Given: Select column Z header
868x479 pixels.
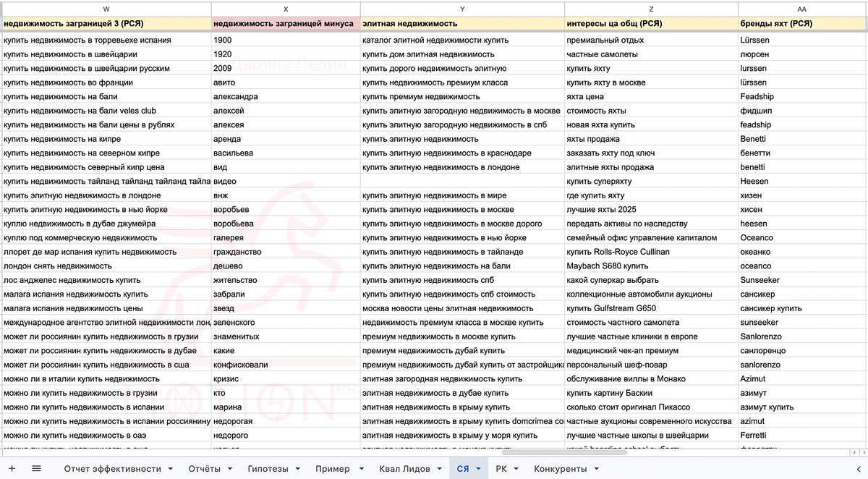Looking at the screenshot, I should pos(651,9).
